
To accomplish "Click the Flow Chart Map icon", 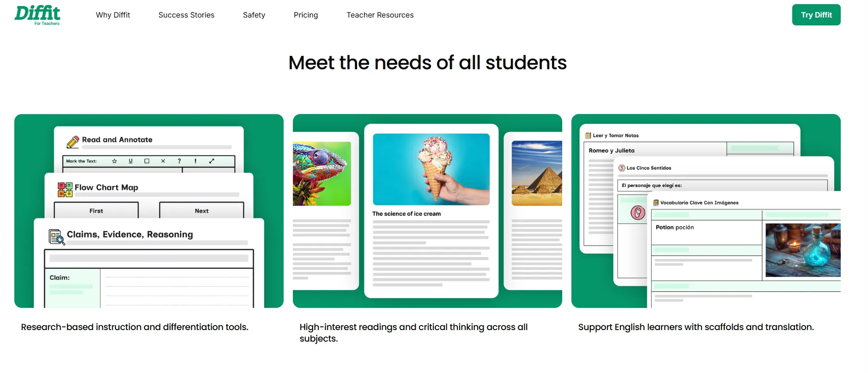I will click(x=65, y=190).
